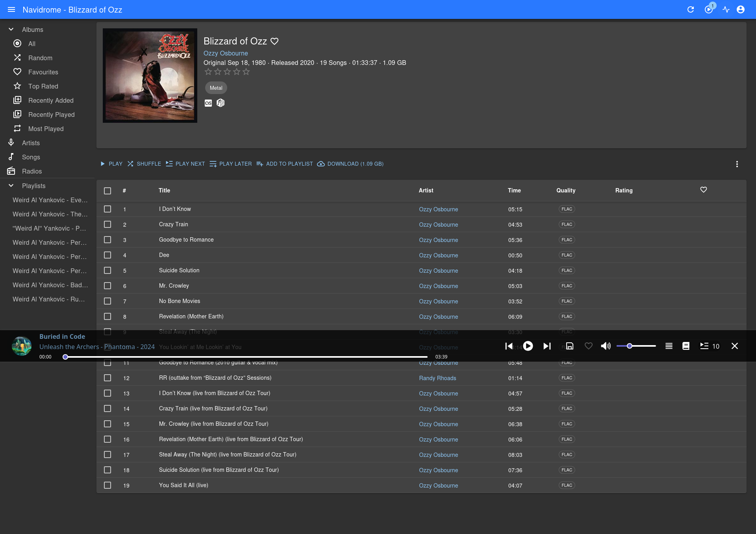Filter by Metal genre chip
The height and width of the screenshot is (534, 756).
216,88
